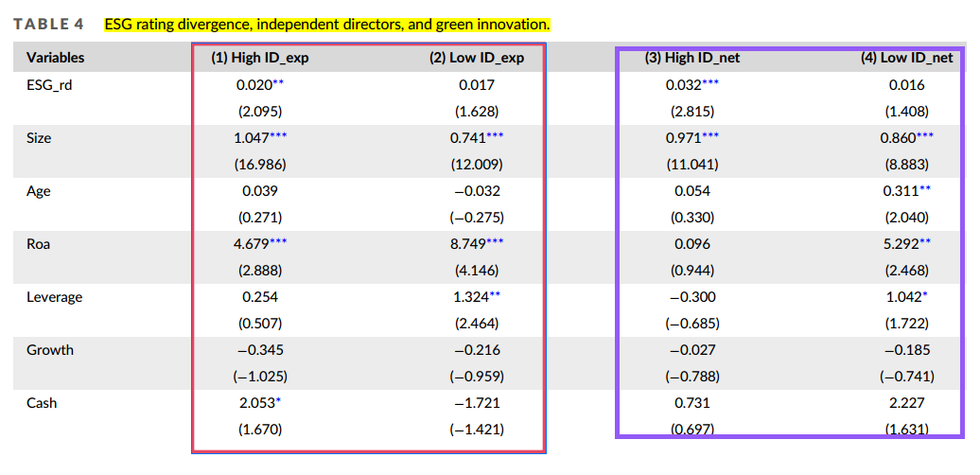Click the (2) Low ID_exp header
Image resolution: width=980 pixels, height=475 pixels.
pyautogui.click(x=477, y=58)
